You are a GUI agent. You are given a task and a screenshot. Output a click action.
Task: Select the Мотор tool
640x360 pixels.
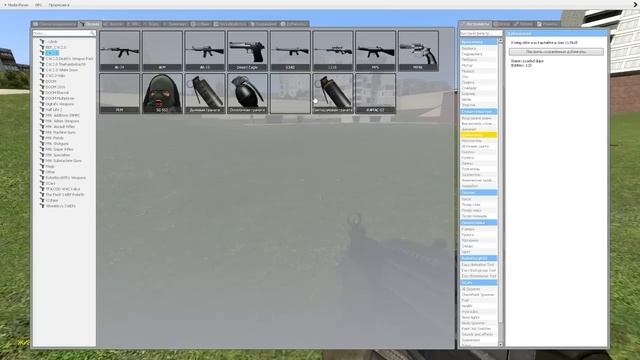click(x=478, y=65)
